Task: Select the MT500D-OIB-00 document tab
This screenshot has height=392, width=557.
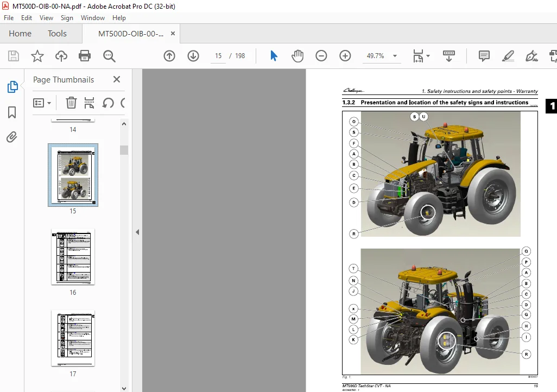Action: [131, 34]
